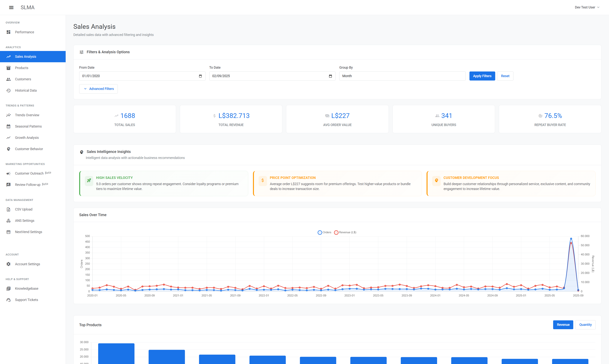Click the Performance dashboard icon
Viewport: 609px width, 364px height.
[x=8, y=32]
